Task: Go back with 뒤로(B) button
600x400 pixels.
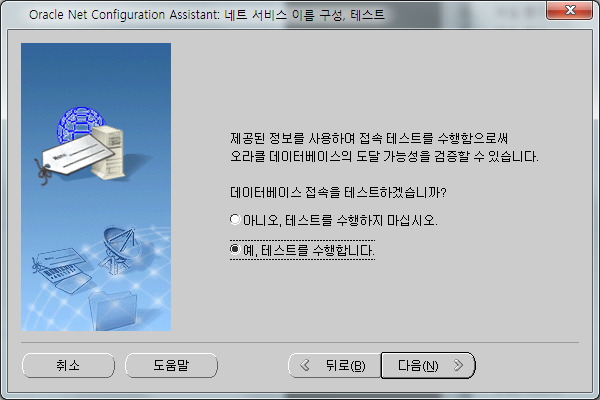Action: click(x=334, y=365)
